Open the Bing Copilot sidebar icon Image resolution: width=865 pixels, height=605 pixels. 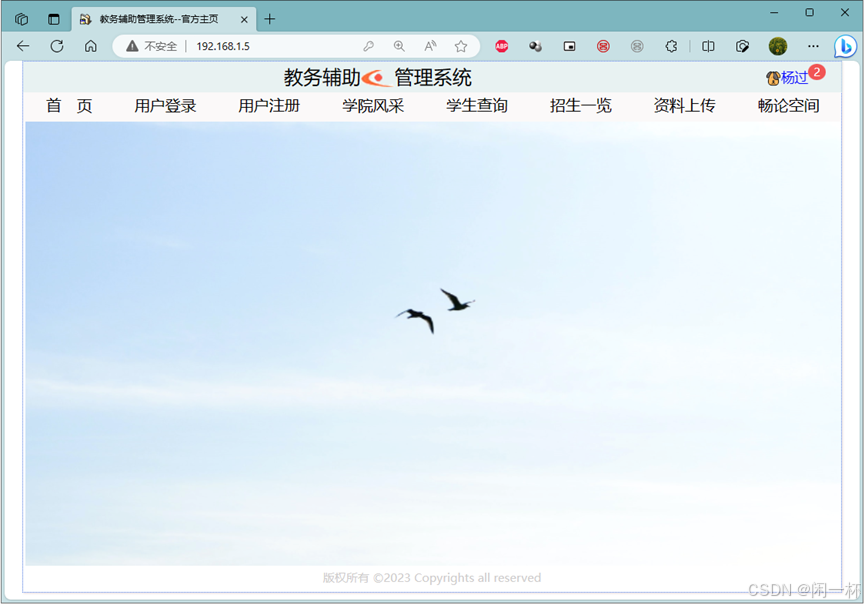[845, 46]
